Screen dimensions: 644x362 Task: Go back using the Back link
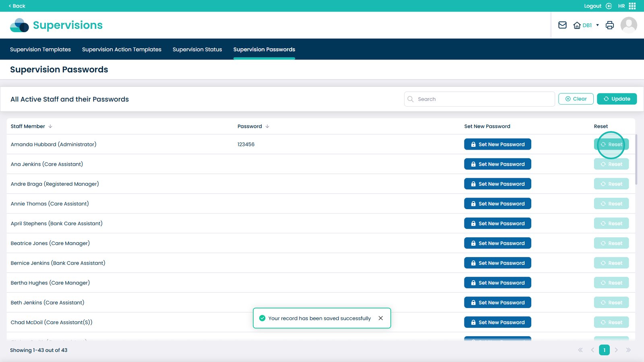pos(17,6)
